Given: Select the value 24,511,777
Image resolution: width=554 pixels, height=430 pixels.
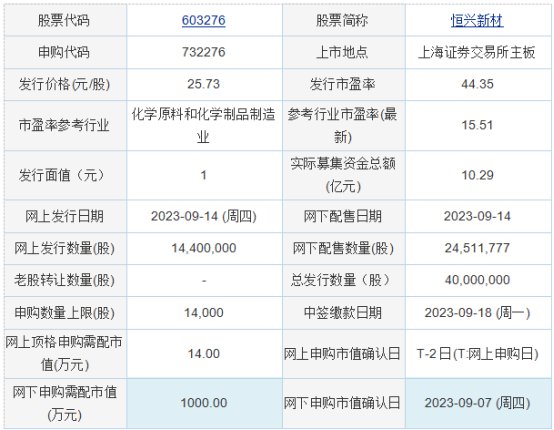Looking at the screenshot, I should point(477,248).
